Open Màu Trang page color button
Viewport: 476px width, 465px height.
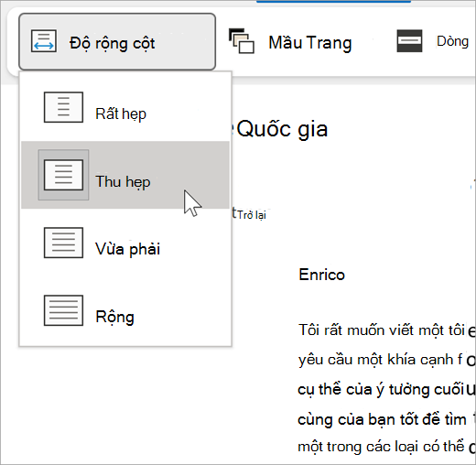point(290,42)
